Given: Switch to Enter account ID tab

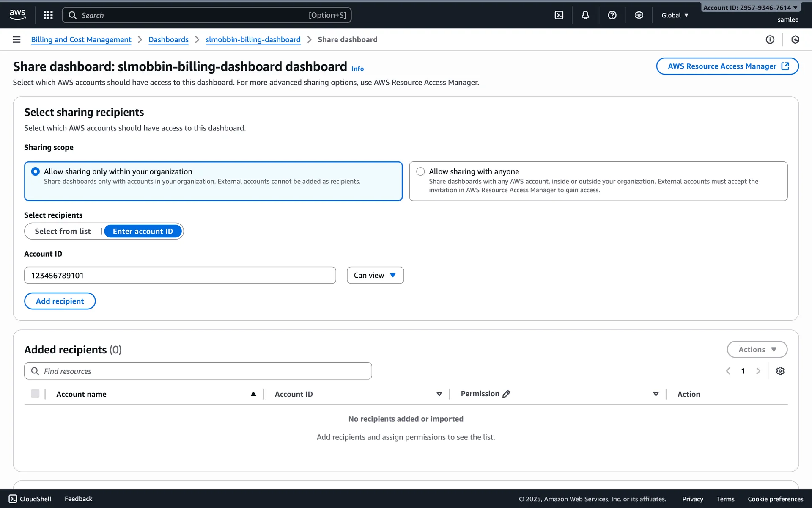Looking at the screenshot, I should point(143,231).
